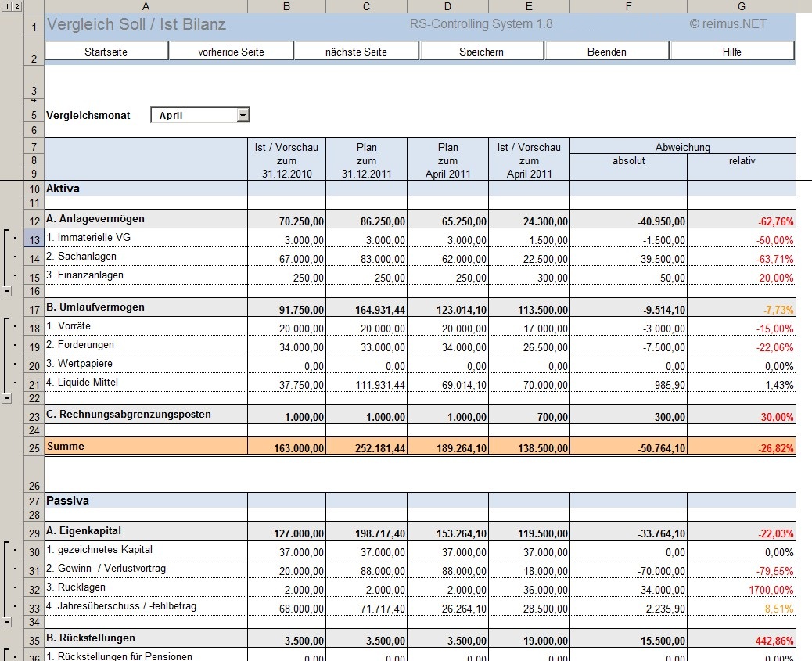Click the Startseite button
Viewport: 812px width, 661px height.
106,52
